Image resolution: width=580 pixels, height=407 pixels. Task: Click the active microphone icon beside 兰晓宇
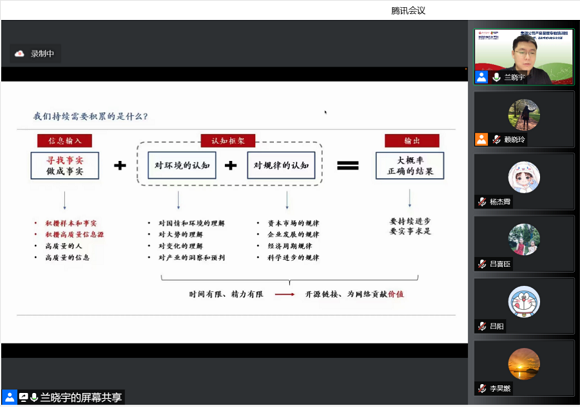[x=496, y=77]
